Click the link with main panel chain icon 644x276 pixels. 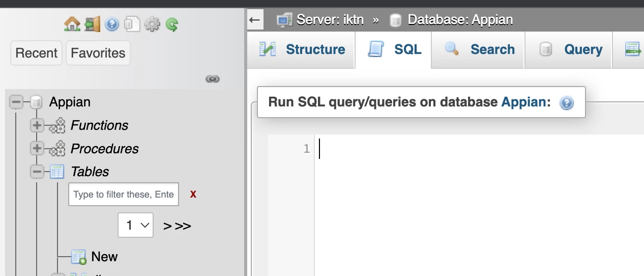click(x=212, y=79)
